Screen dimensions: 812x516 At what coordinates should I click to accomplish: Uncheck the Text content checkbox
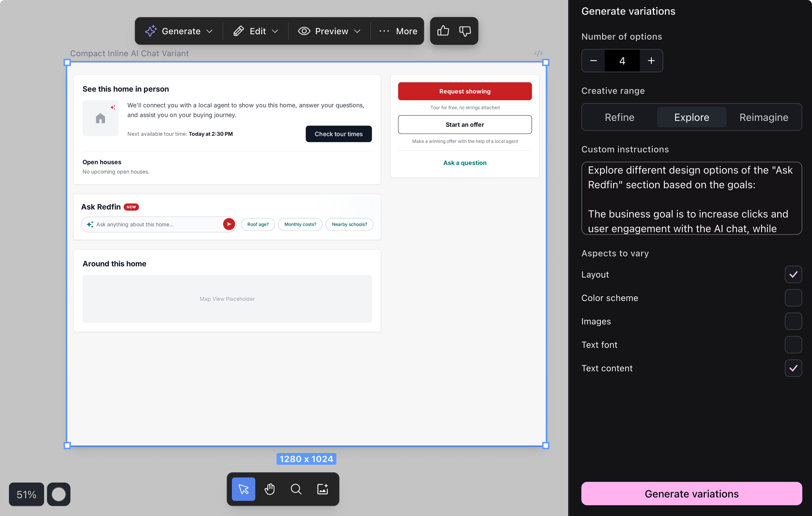tap(793, 368)
